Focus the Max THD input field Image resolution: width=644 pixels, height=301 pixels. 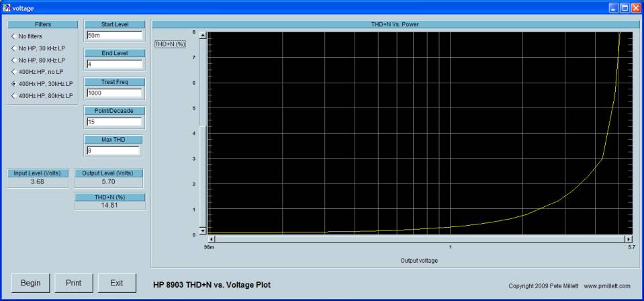pos(113,150)
